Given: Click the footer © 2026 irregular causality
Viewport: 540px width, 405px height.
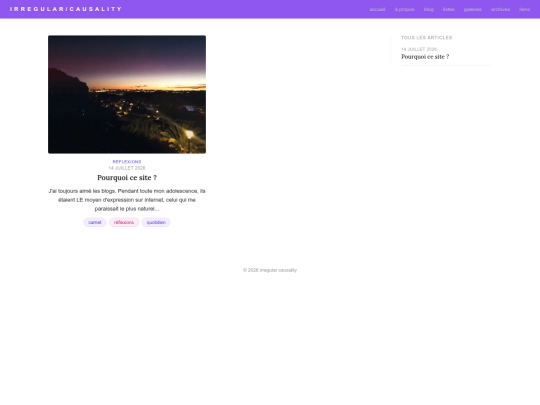Looking at the screenshot, I should [270, 270].
